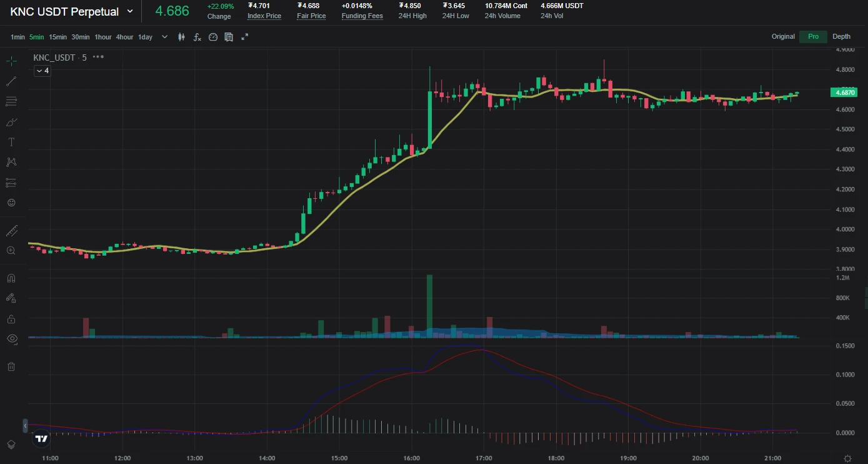Click the TradingView logo
The image size is (868, 464).
42,439
